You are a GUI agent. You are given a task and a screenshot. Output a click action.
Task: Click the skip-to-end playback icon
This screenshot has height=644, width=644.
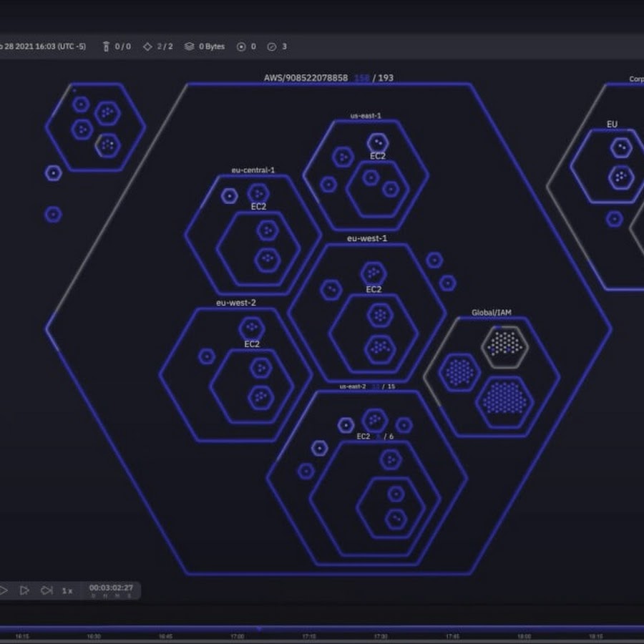47,590
